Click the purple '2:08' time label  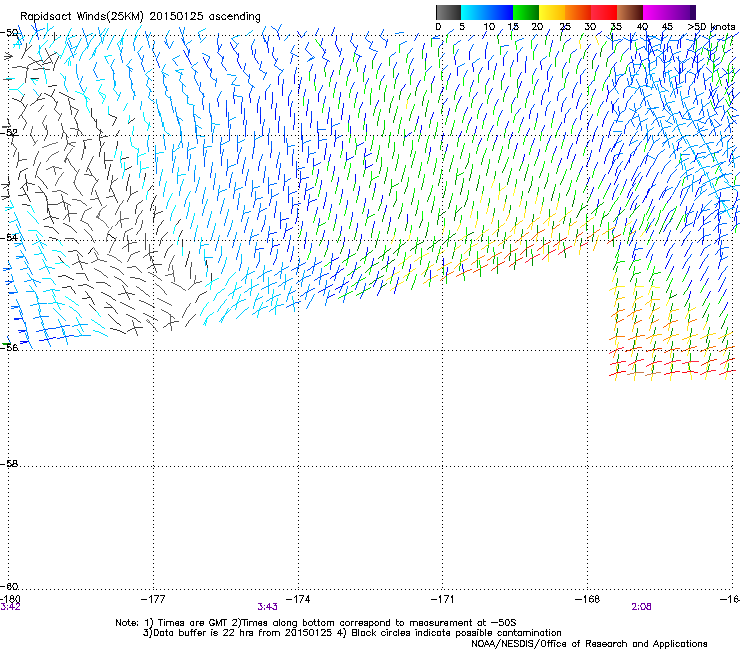641,607
